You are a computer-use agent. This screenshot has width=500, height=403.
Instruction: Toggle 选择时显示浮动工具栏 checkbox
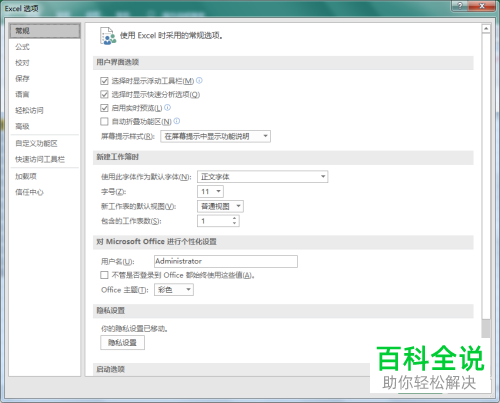click(x=104, y=81)
